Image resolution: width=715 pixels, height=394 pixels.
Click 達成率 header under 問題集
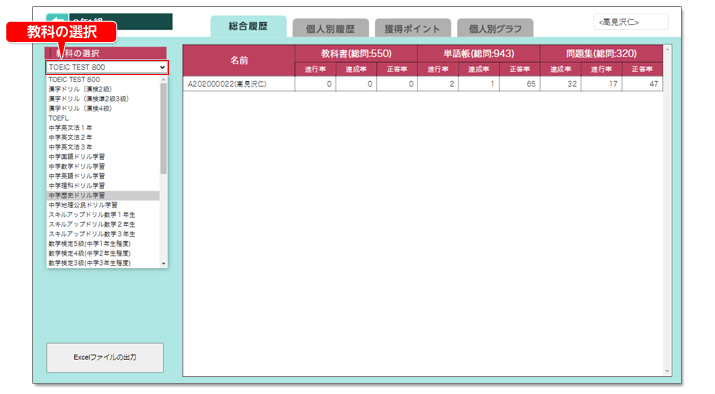click(x=561, y=69)
